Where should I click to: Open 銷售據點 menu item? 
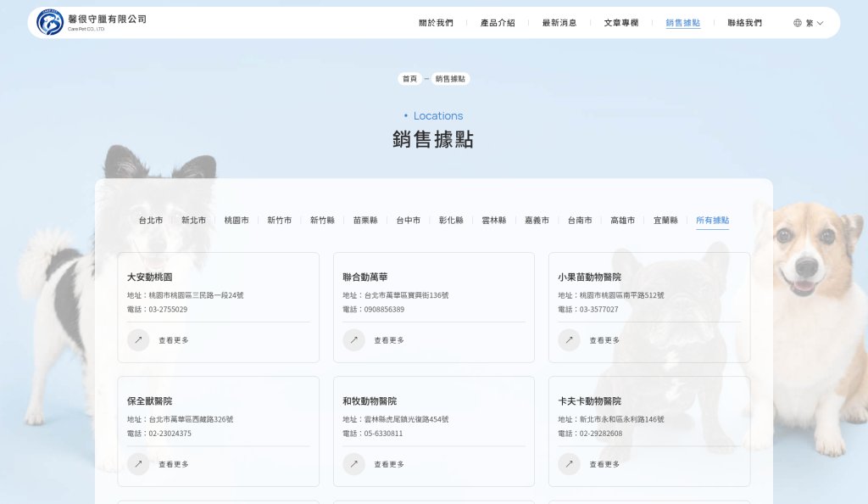[682, 23]
